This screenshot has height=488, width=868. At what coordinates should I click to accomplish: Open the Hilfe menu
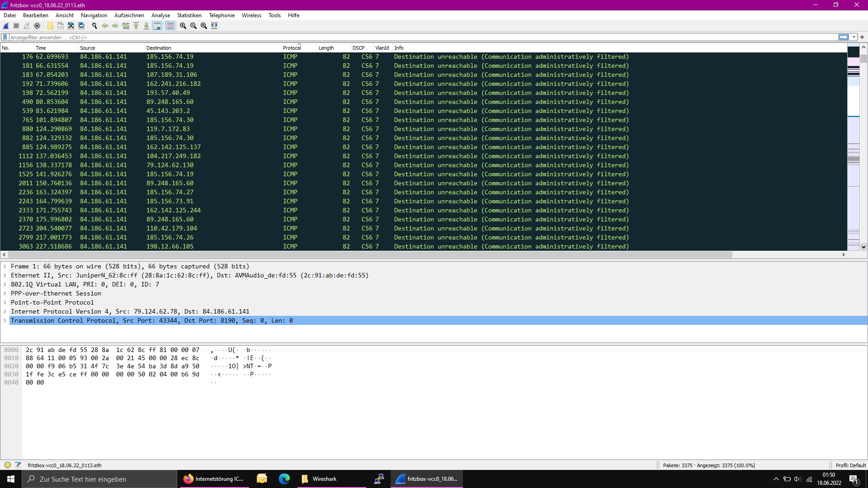[x=294, y=15]
